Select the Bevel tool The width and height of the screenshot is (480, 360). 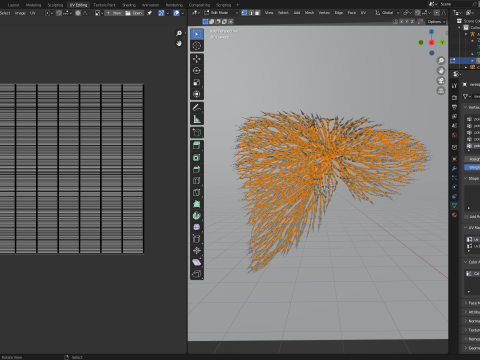click(x=197, y=169)
